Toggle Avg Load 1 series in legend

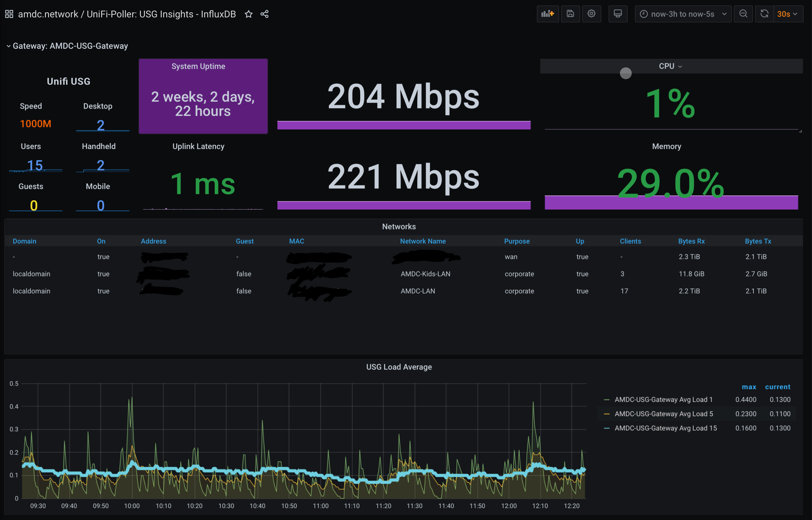(663, 400)
